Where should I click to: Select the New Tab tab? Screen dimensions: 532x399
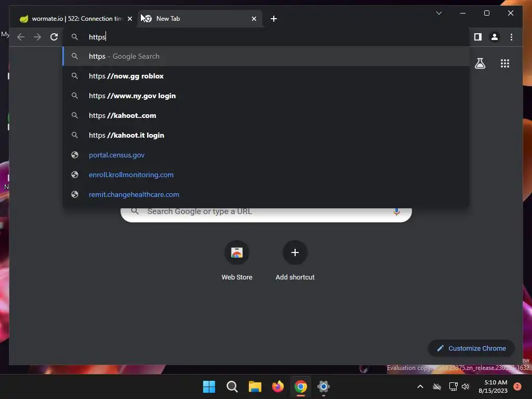click(200, 19)
